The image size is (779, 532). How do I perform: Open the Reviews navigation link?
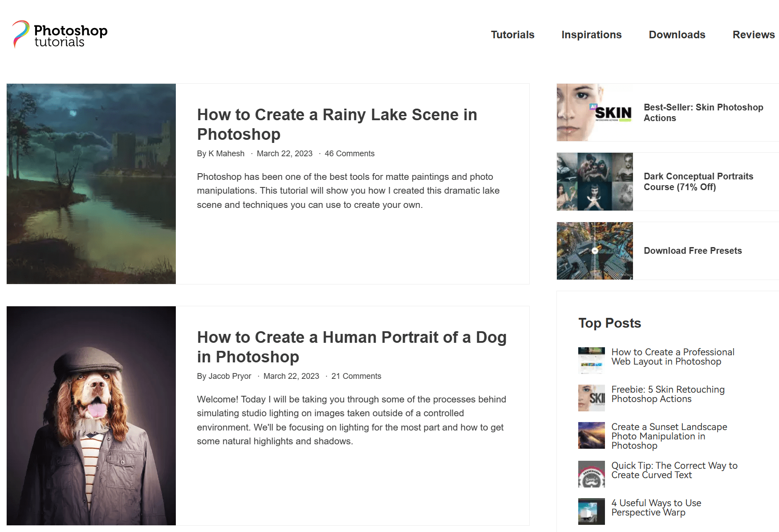pos(753,35)
